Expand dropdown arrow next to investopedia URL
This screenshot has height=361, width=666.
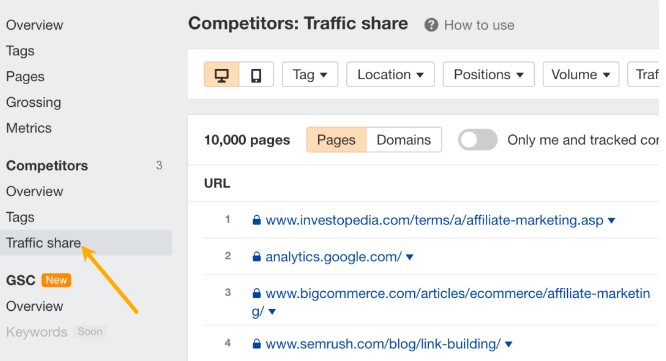click(612, 220)
